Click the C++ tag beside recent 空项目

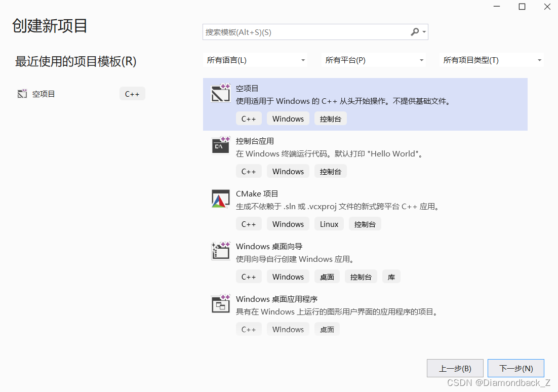(x=132, y=94)
